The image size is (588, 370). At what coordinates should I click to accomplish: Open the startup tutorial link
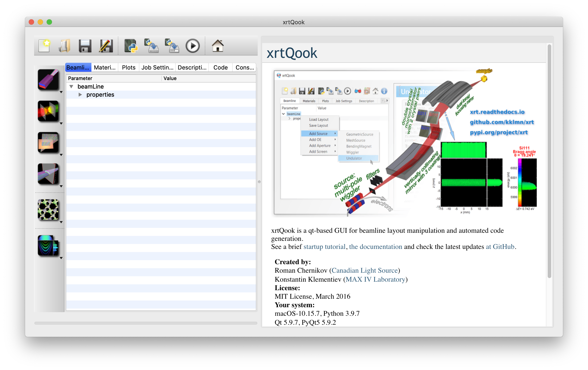pyautogui.click(x=324, y=247)
